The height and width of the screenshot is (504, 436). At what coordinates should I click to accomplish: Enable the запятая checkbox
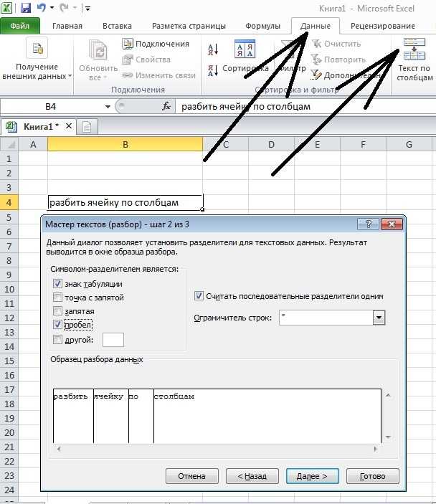57,311
